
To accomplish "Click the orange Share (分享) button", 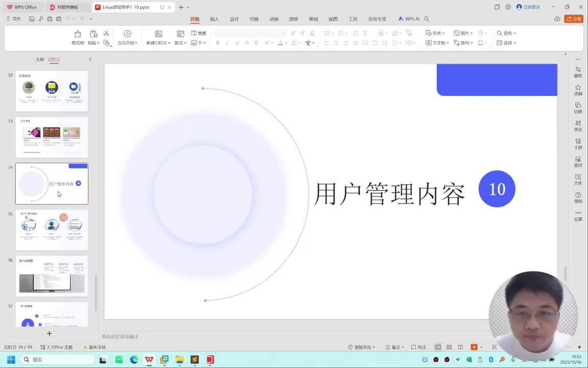I will tap(573, 19).
